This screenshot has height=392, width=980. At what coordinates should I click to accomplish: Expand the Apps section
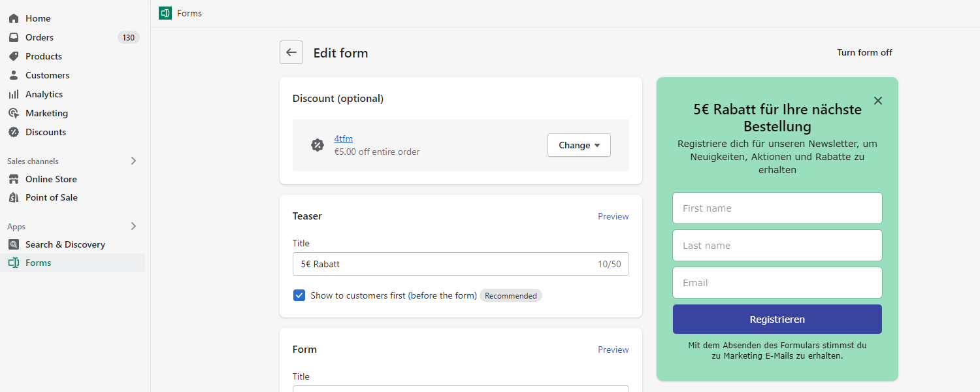point(133,226)
